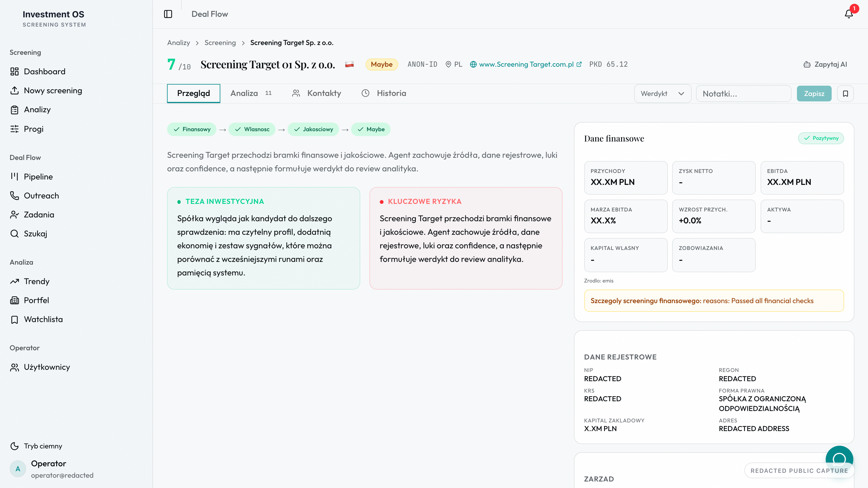Viewport: 868px width, 488px height.
Task: Click the Zapisz button
Action: 814,94
